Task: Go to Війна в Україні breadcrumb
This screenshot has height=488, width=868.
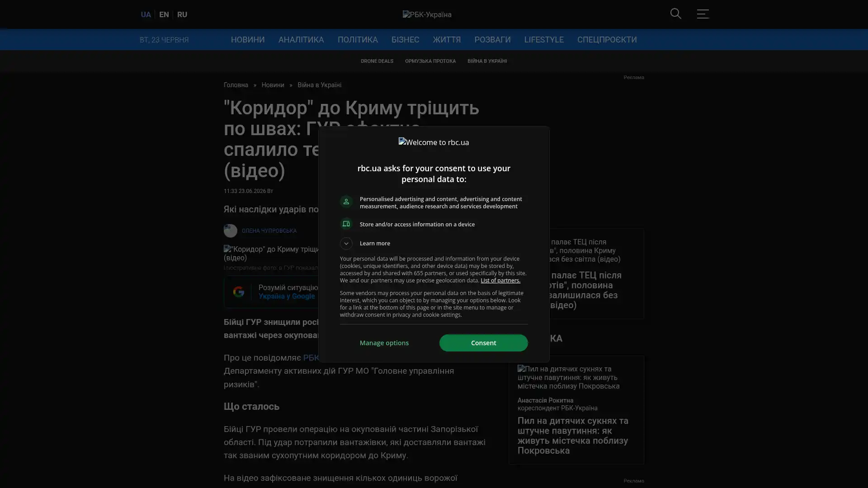Action: pos(319,85)
